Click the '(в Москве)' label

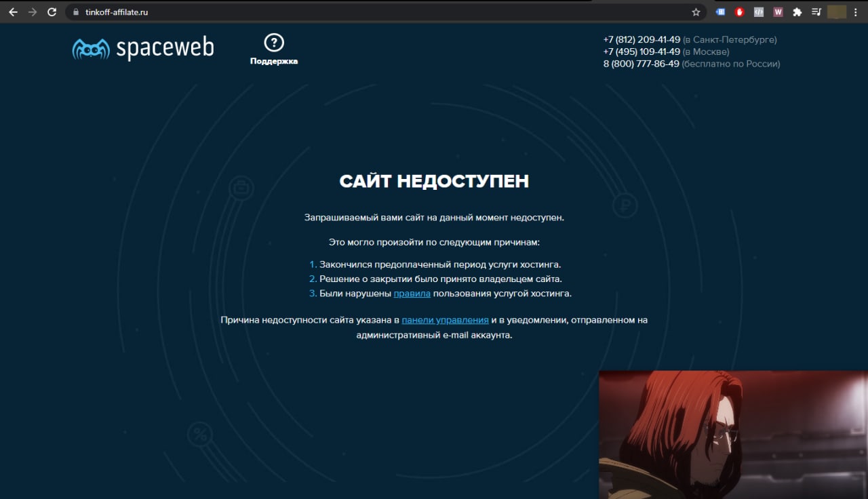(x=706, y=52)
